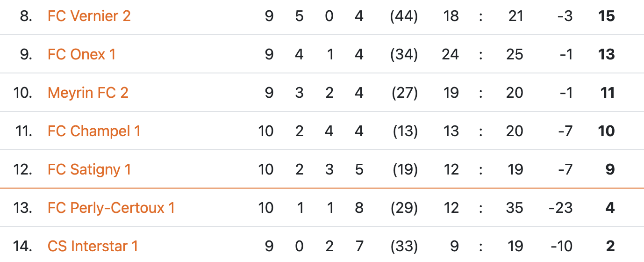Select the FC Champel 1 link

pos(94,131)
